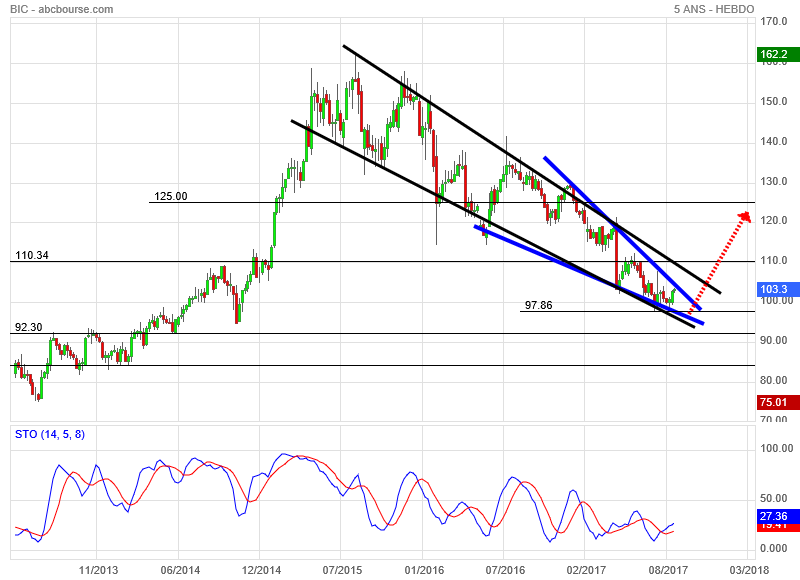800x580 pixels.
Task: Click the 130.0 price axis label
Action: coord(773,182)
